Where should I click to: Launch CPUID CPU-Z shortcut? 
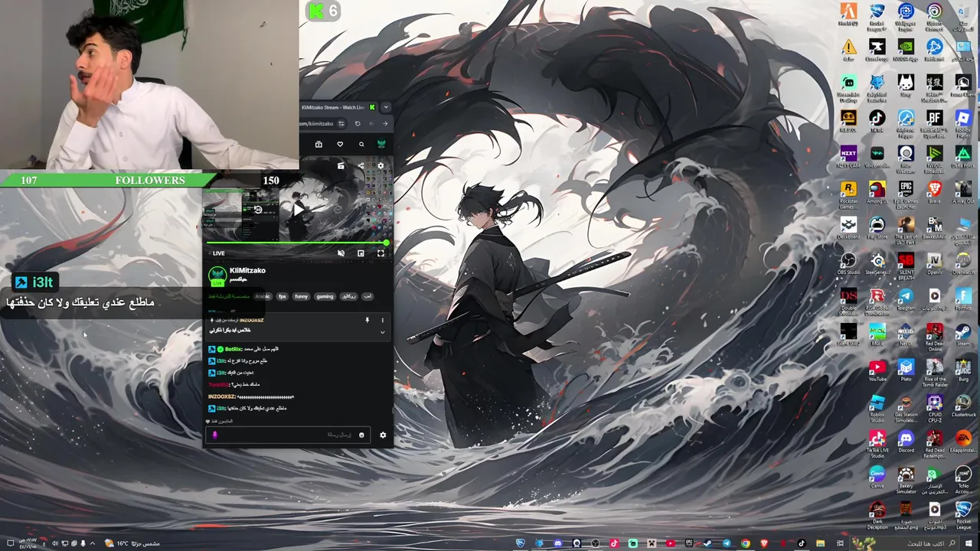click(935, 407)
